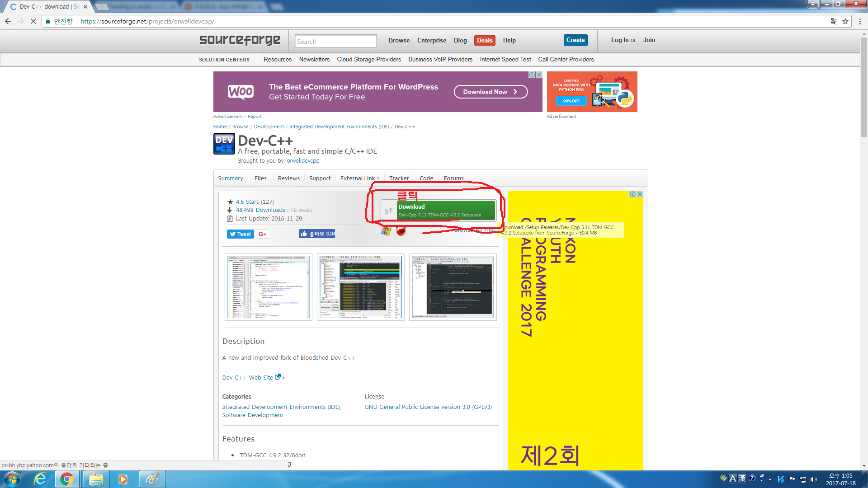Open Internet Speed Test link
This screenshot has width=868, height=488.
pyautogui.click(x=505, y=59)
